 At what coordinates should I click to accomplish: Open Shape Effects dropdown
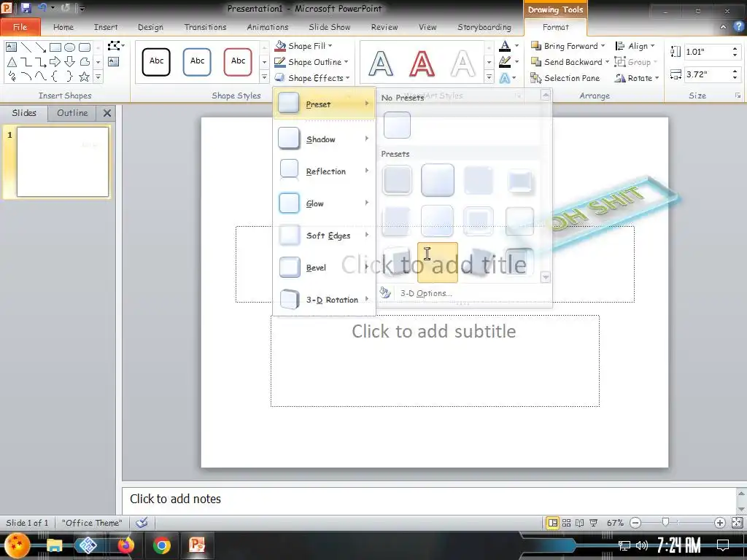312,78
